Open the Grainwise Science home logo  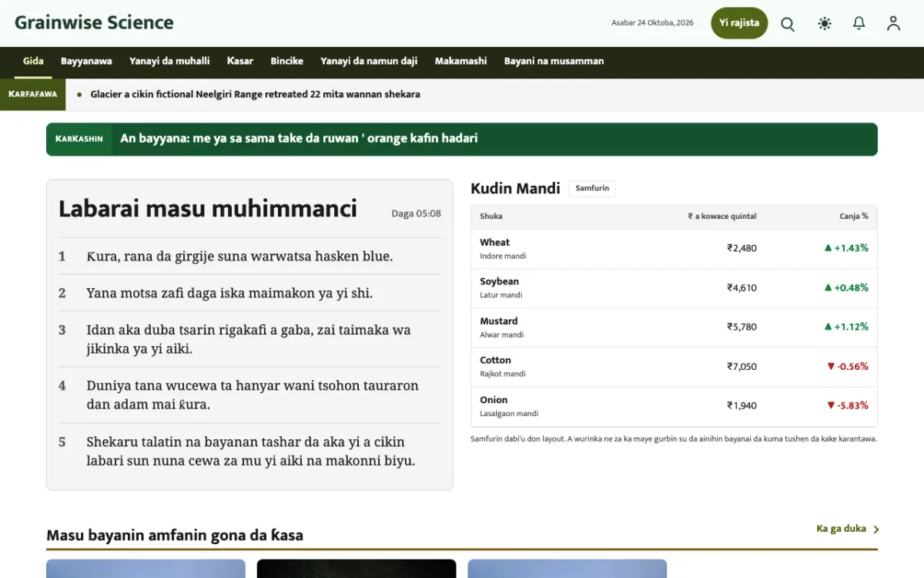click(94, 22)
